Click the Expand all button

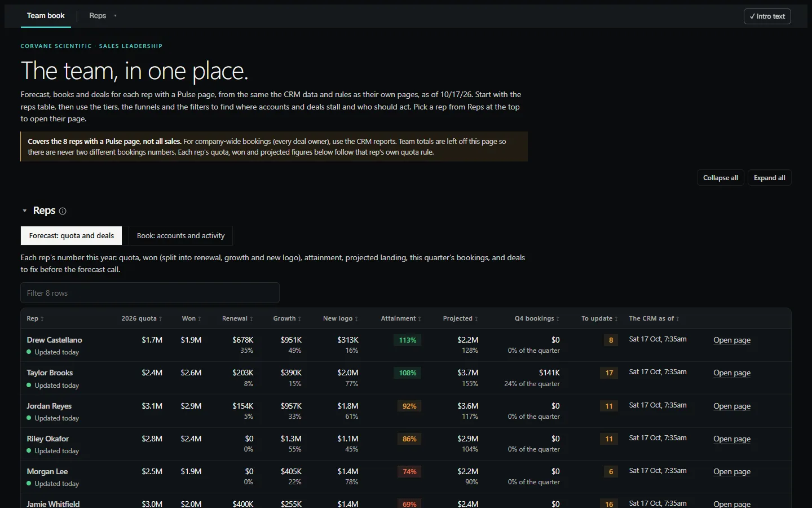coord(769,178)
